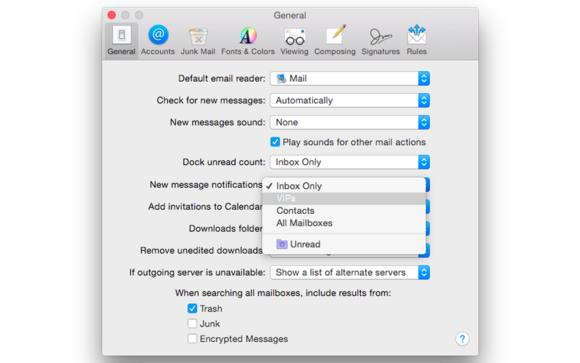Enable the Junk search results checkbox
Screen dimensions: 580x363
[x=192, y=324]
